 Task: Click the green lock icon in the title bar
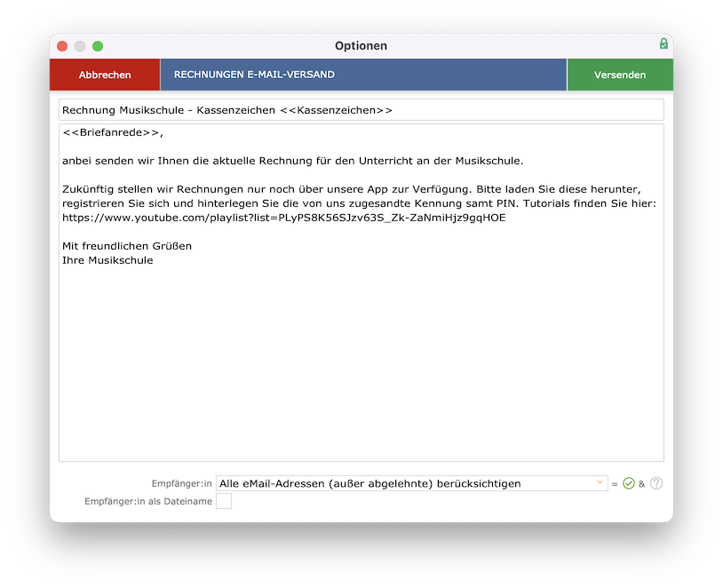pos(662,45)
